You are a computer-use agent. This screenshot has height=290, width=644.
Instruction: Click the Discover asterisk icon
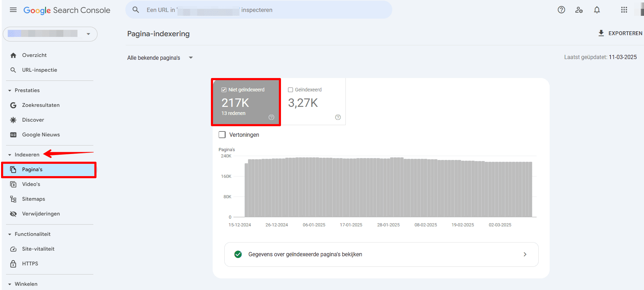(x=13, y=120)
